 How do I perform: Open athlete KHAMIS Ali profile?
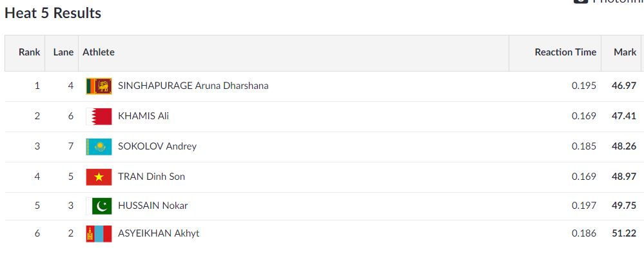[143, 116]
